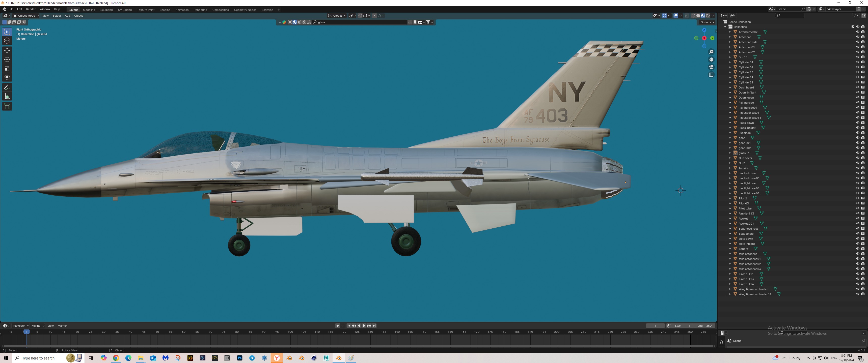Screen dimensions: 868x363
Task: Open Google Chrome from the taskbar
Action: (x=116, y=358)
